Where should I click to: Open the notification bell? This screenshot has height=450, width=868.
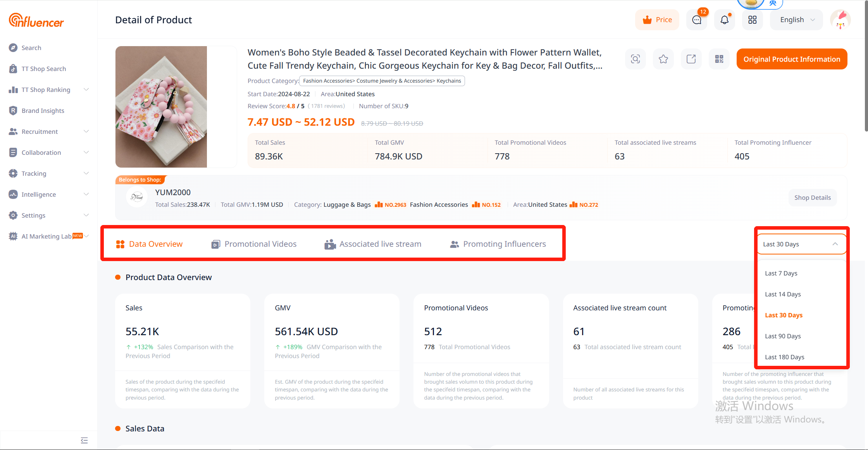coord(725,20)
